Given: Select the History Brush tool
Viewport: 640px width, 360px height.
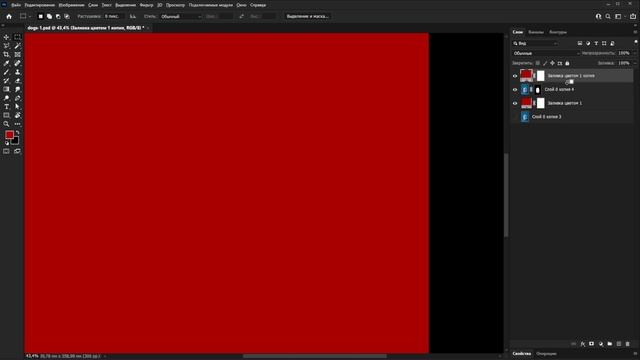Looking at the screenshot, I should pyautogui.click(x=6, y=80).
